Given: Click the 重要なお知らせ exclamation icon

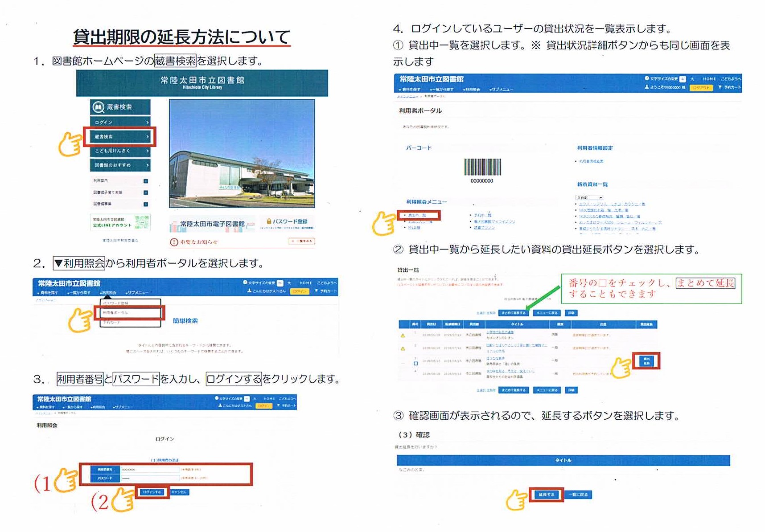Looking at the screenshot, I should coord(174,242).
